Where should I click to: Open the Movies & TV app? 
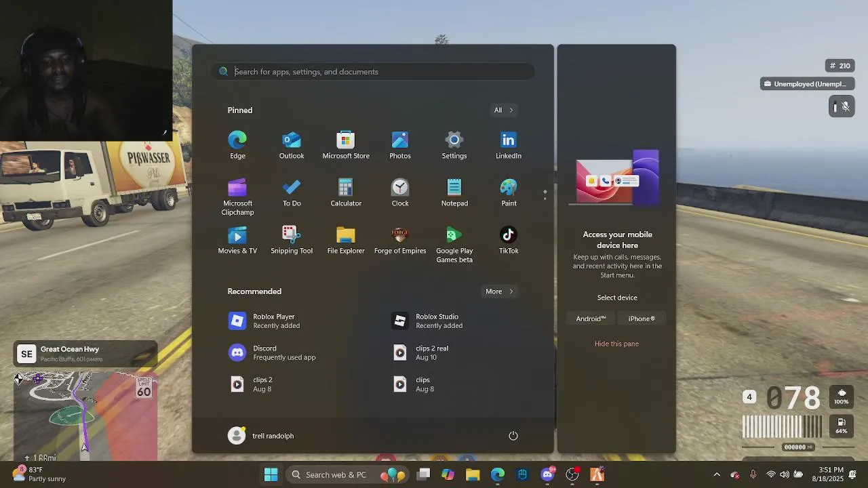pyautogui.click(x=237, y=240)
